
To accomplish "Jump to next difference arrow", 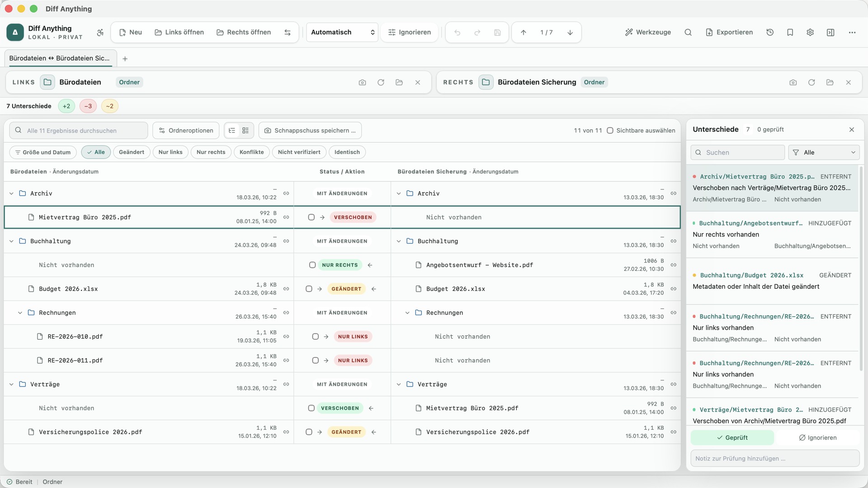I will 570,32.
